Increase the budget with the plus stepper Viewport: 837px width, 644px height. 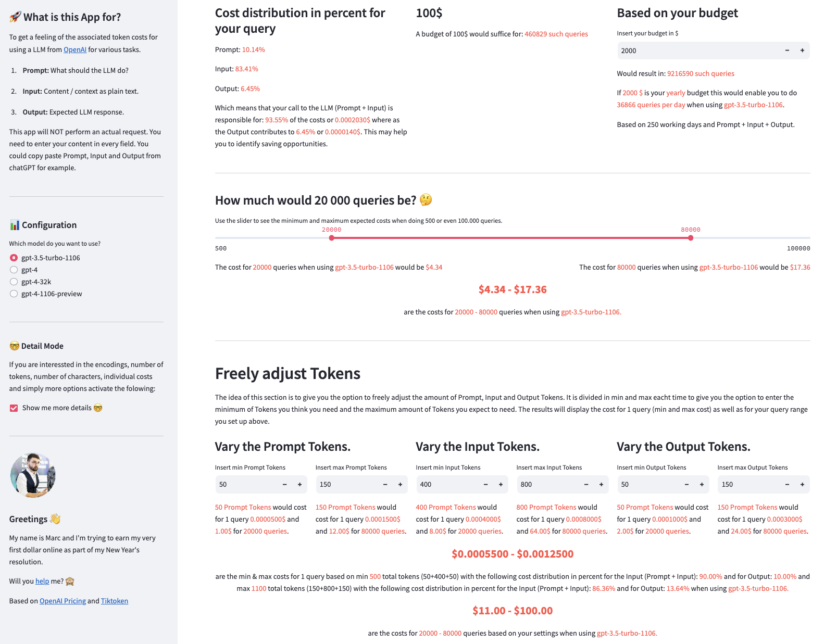click(x=802, y=50)
